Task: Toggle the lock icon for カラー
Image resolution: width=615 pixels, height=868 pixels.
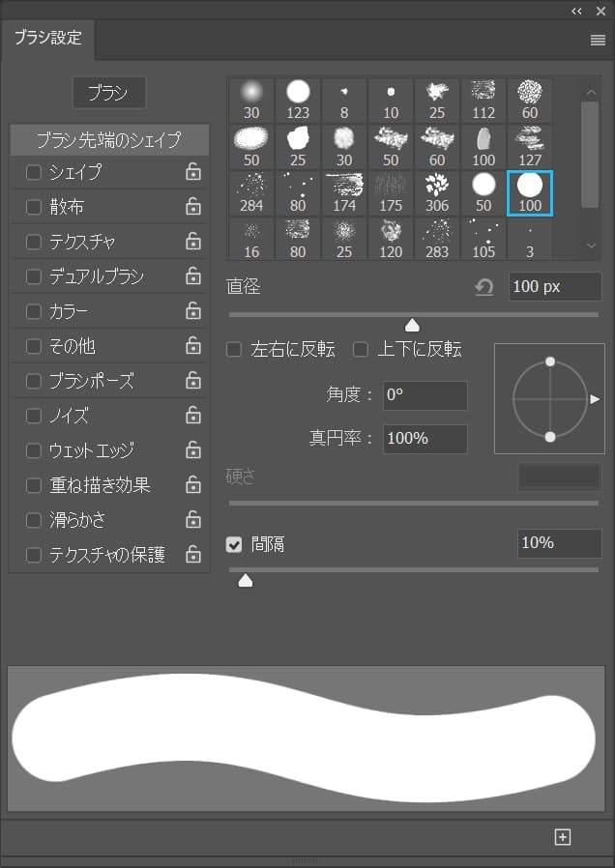Action: click(x=192, y=310)
